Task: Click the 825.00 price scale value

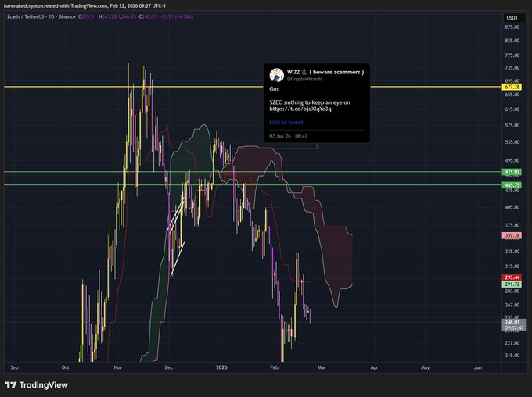Action: pos(512,41)
